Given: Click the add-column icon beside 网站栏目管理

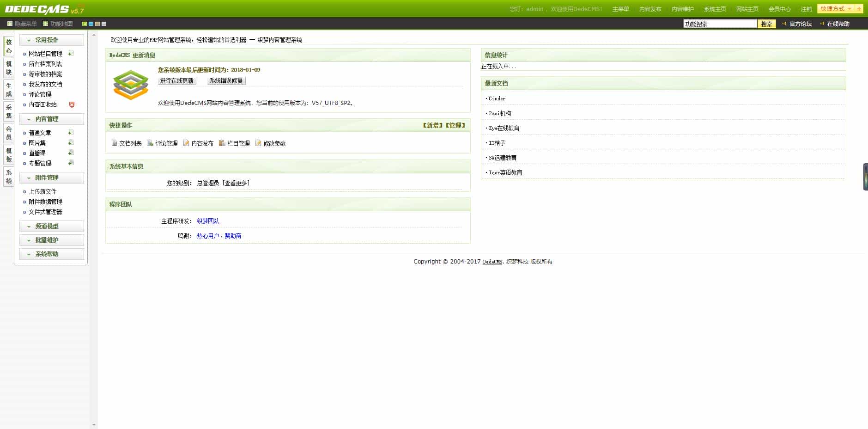Looking at the screenshot, I should click(71, 53).
